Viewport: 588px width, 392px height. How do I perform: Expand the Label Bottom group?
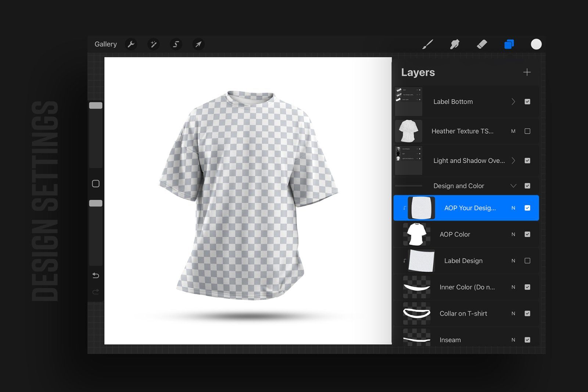click(x=513, y=101)
